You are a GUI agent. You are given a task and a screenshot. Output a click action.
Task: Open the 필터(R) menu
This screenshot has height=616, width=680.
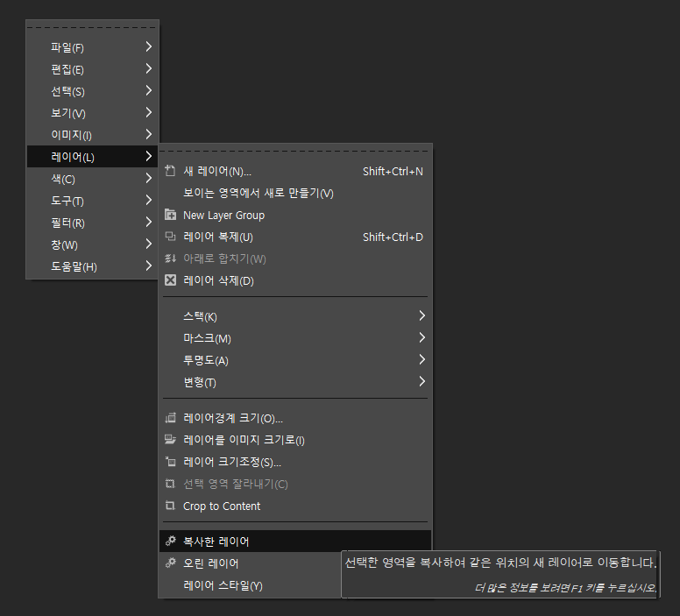click(92, 223)
